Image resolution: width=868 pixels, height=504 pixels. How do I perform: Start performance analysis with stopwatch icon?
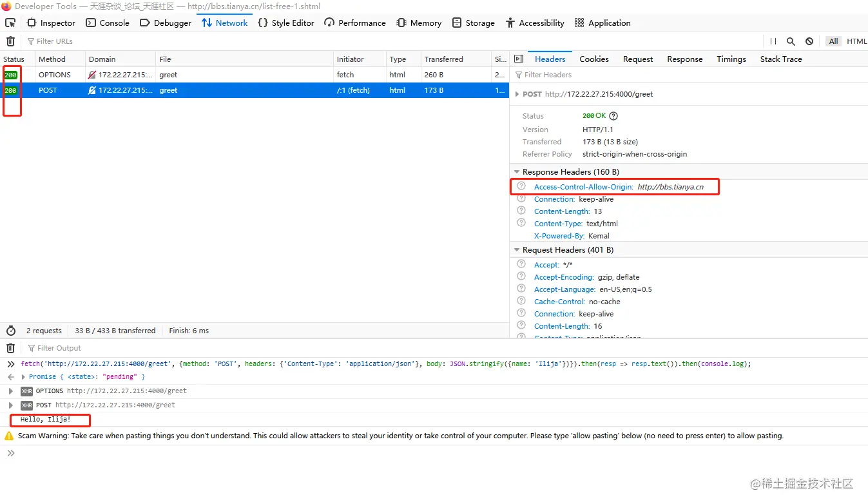click(x=11, y=331)
